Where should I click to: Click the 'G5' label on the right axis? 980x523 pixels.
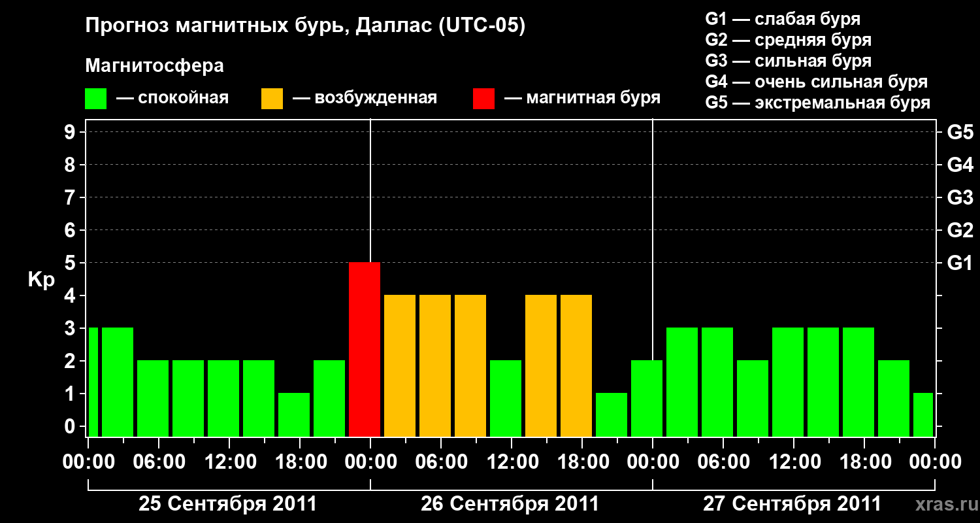click(x=960, y=132)
